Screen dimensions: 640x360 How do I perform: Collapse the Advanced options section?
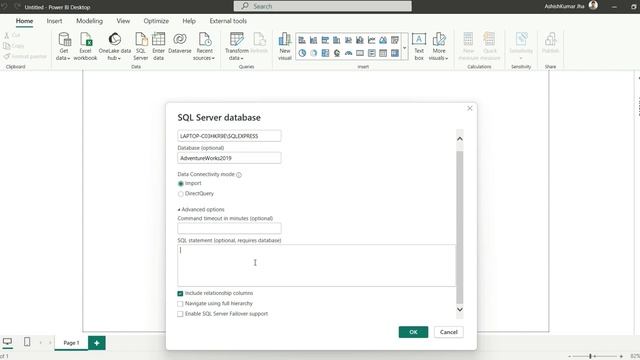point(201,209)
